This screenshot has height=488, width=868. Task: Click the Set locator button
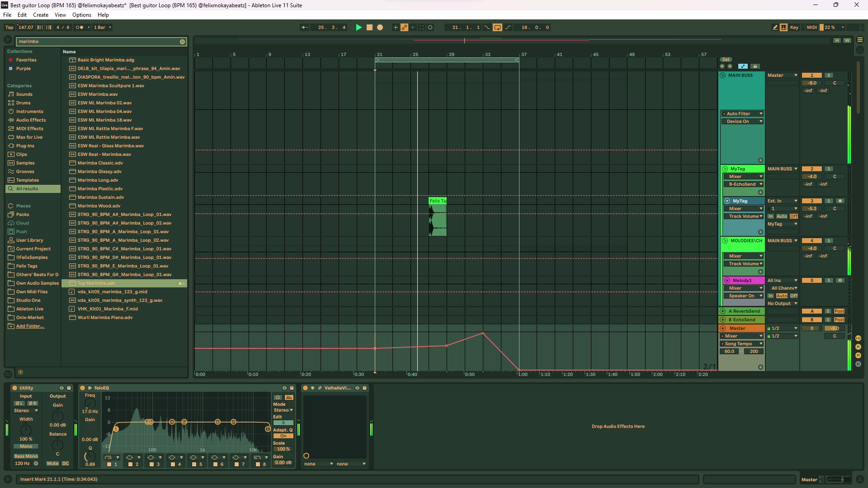[x=726, y=60]
